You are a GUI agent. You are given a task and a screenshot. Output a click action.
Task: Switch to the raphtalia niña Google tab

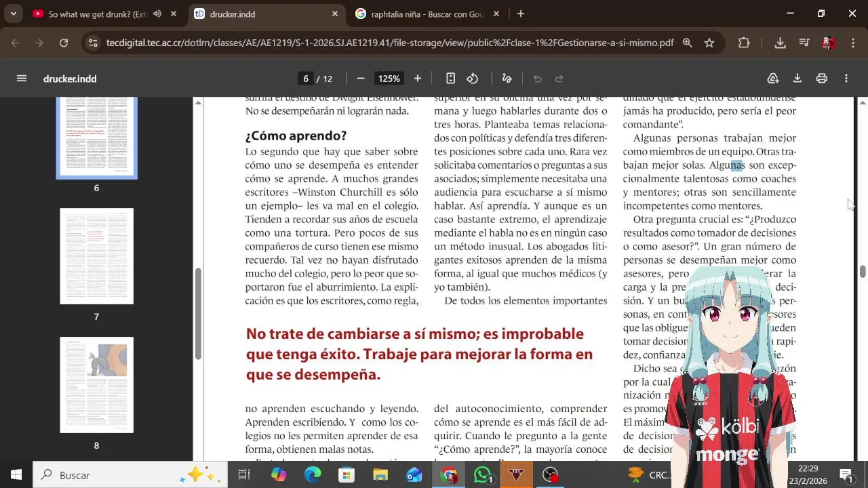pyautogui.click(x=427, y=14)
